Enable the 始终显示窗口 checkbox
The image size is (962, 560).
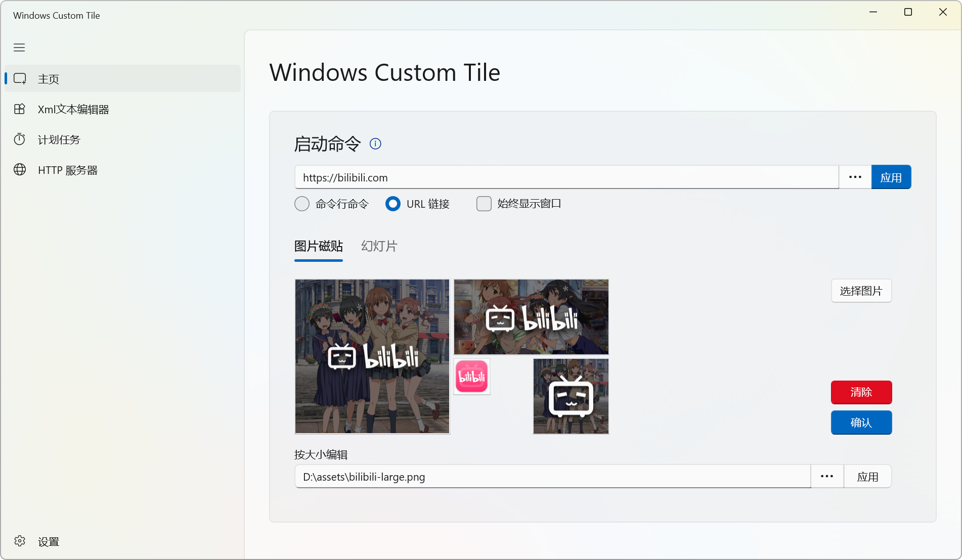(484, 204)
